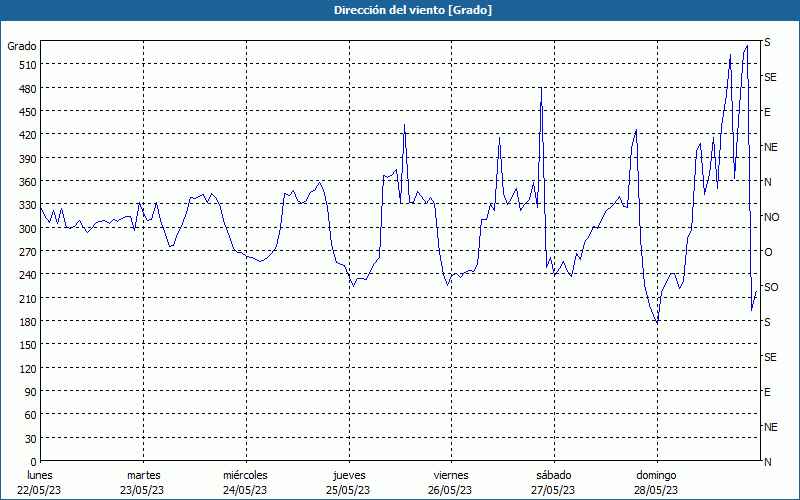Viewport: 800px width, 500px height.
Task: Click the 'NE' compass label near 390 level
Action: (771, 147)
